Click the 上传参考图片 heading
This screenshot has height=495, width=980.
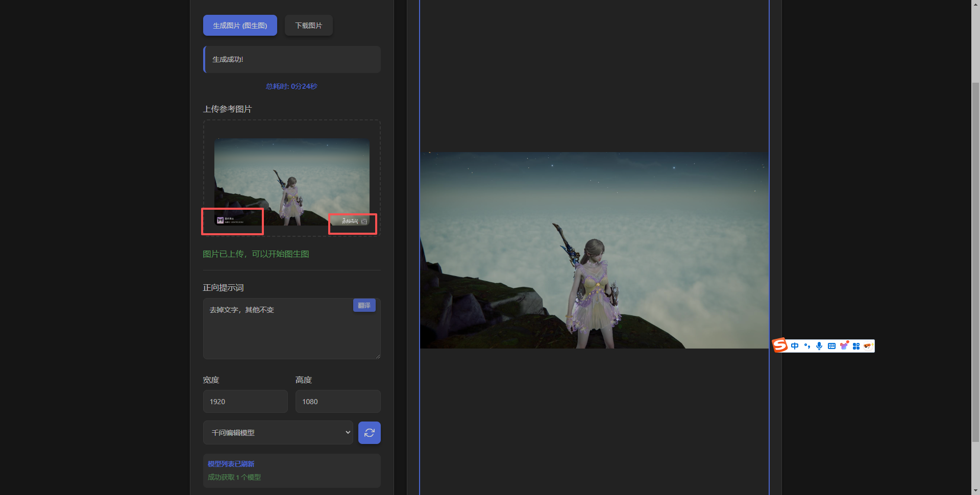pyautogui.click(x=227, y=109)
